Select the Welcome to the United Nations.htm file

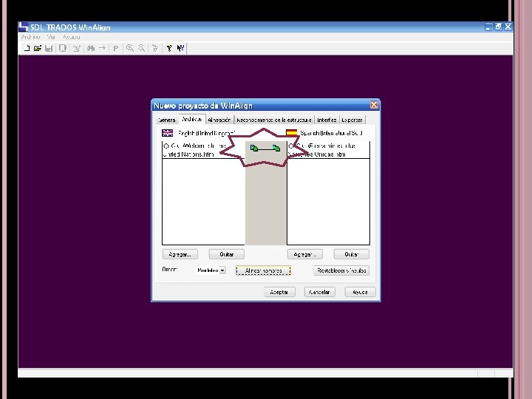[x=203, y=150]
